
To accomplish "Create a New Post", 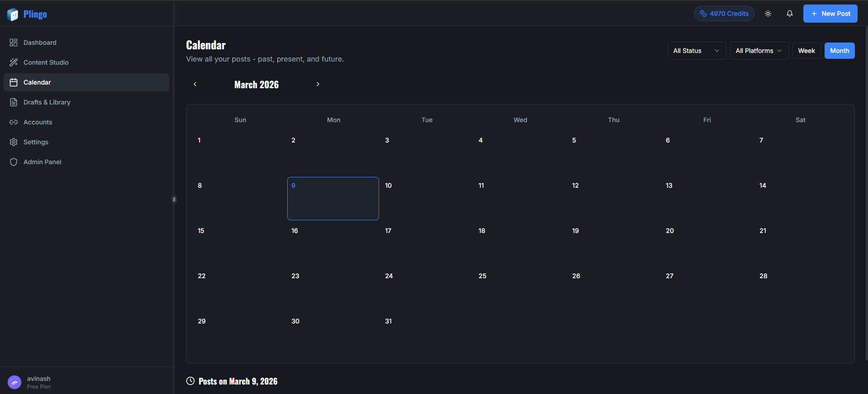I will 830,14.
